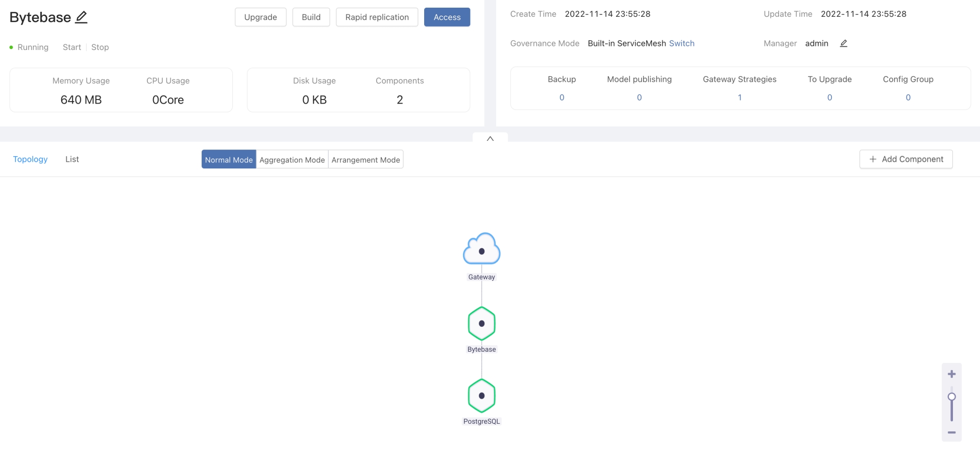The width and height of the screenshot is (980, 464).
Task: Switch to Normal Mode
Action: point(229,160)
